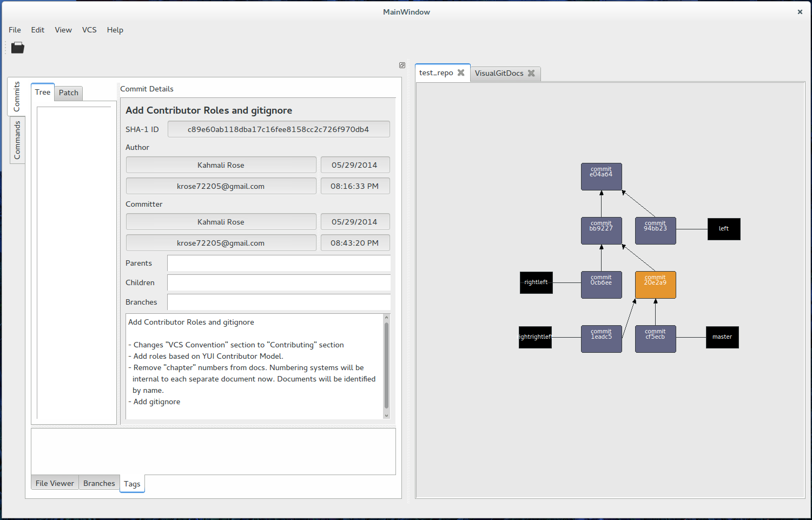Screen dimensions: 812x520
Task: Open the Help menu
Action: (115, 30)
